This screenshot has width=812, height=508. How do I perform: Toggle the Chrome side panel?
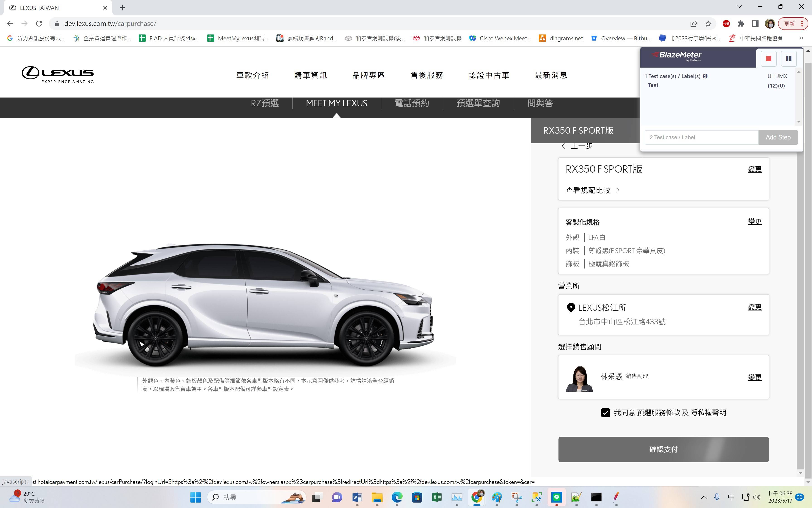click(755, 24)
